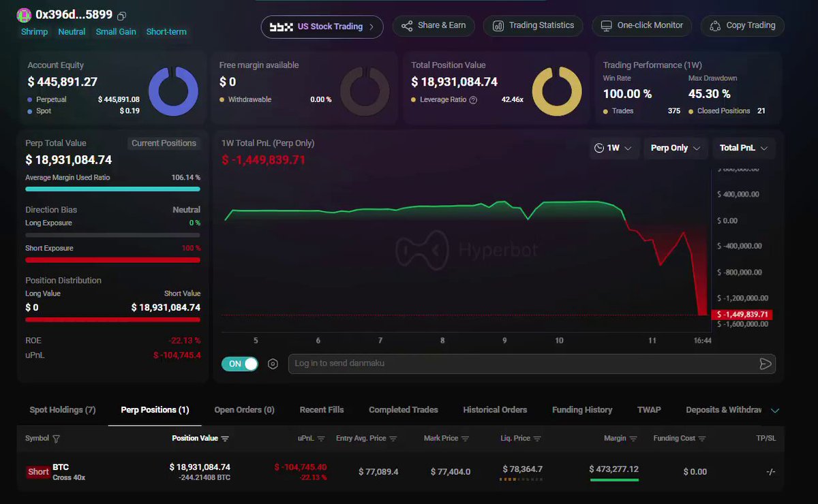
Task: Open US Stock Trading button
Action: pyautogui.click(x=322, y=27)
